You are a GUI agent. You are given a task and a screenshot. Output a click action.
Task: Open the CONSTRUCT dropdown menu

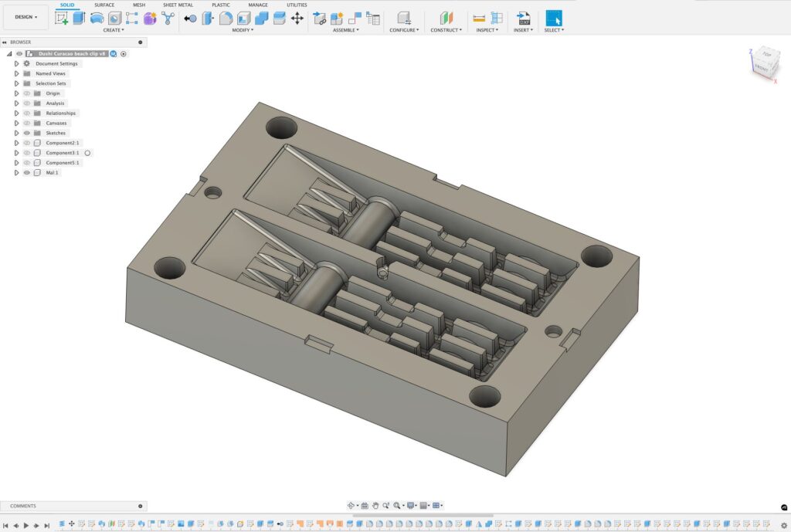[446, 30]
